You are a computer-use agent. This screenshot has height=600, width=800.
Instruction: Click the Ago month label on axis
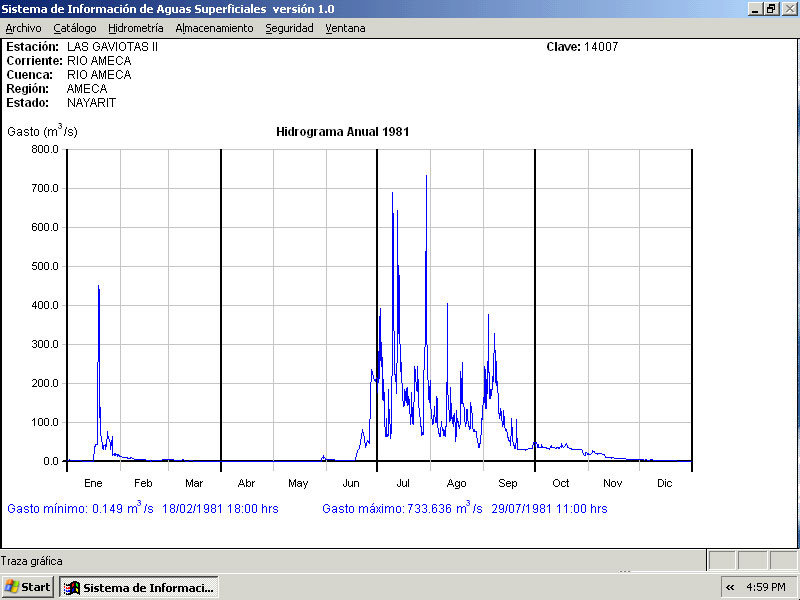tap(456, 483)
